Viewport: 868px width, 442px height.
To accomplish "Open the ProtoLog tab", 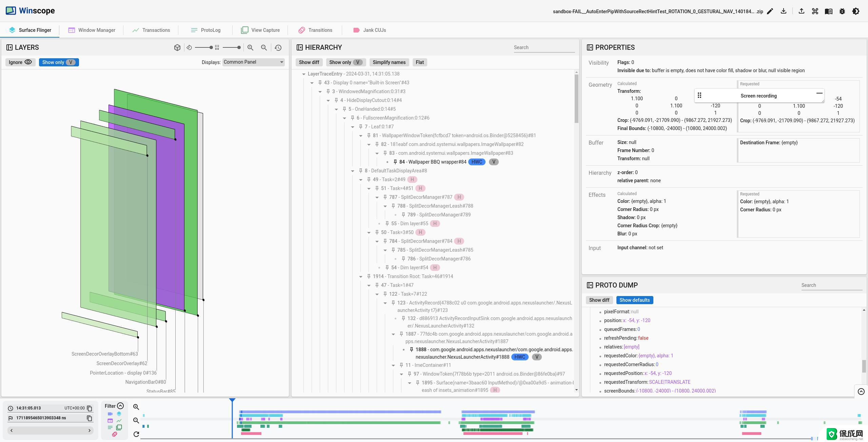I will click(206, 30).
